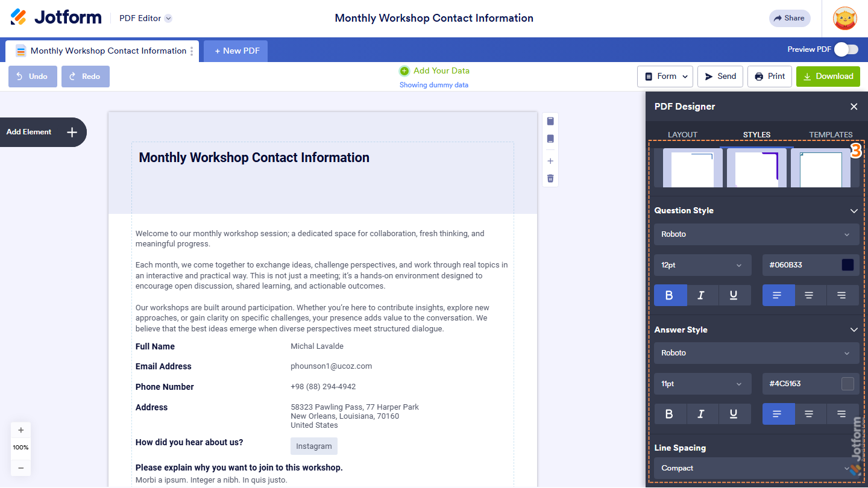Collapse the Answer Style section
The width and height of the screenshot is (868, 488).
(854, 330)
